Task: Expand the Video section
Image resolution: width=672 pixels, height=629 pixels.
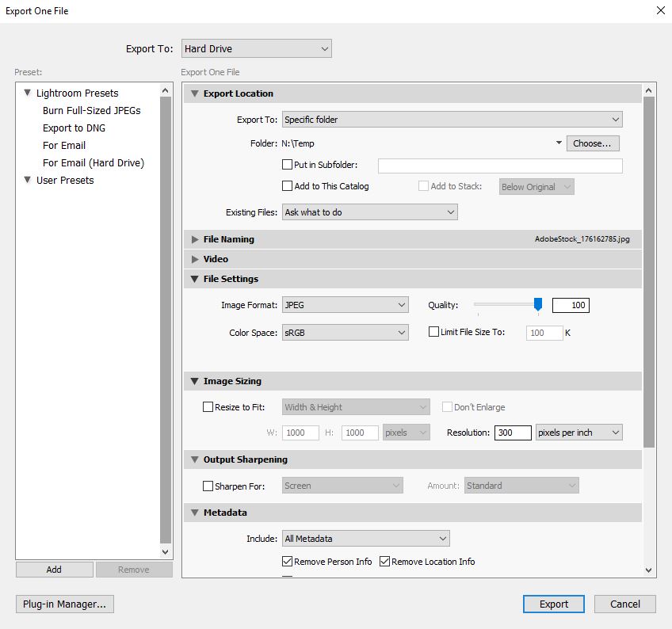Action: coord(195,259)
